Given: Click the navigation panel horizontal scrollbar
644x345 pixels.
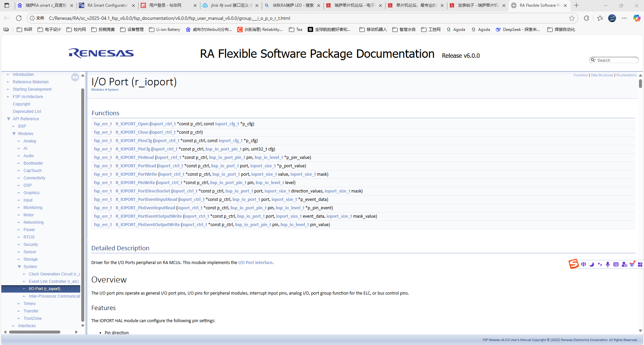Looking at the screenshot, I should coord(35,332).
